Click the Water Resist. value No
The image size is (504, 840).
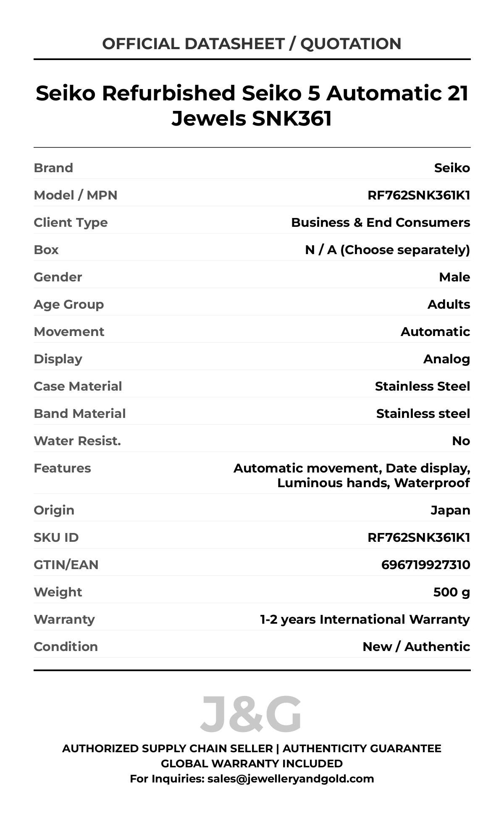coord(461,441)
